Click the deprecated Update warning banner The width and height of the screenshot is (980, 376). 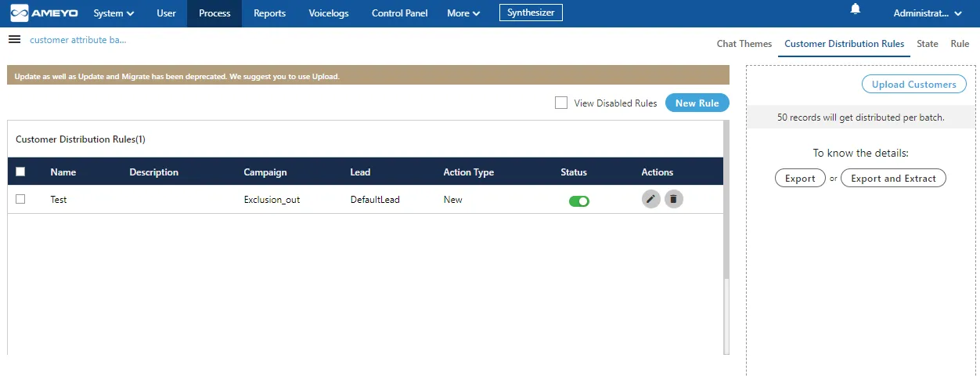pos(368,75)
